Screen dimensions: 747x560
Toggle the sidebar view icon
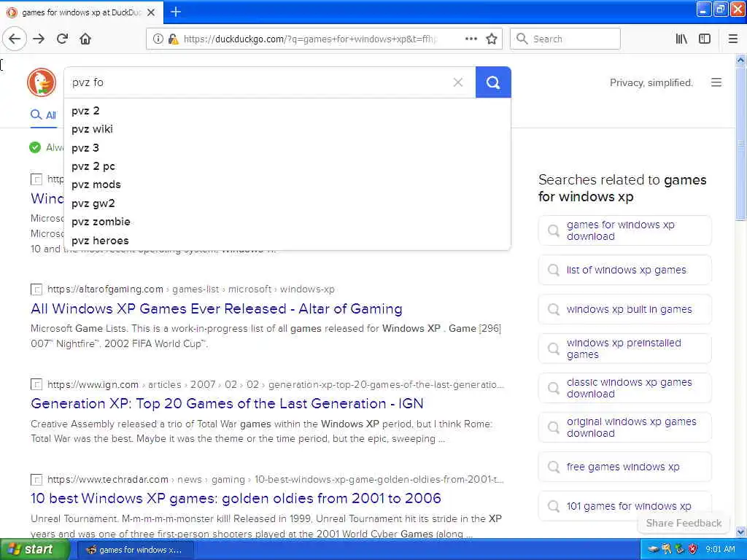click(705, 39)
